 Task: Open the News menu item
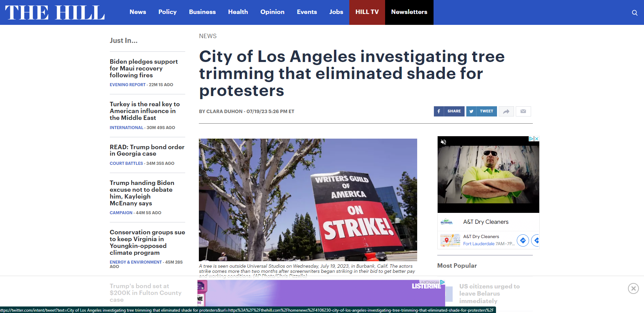click(138, 12)
